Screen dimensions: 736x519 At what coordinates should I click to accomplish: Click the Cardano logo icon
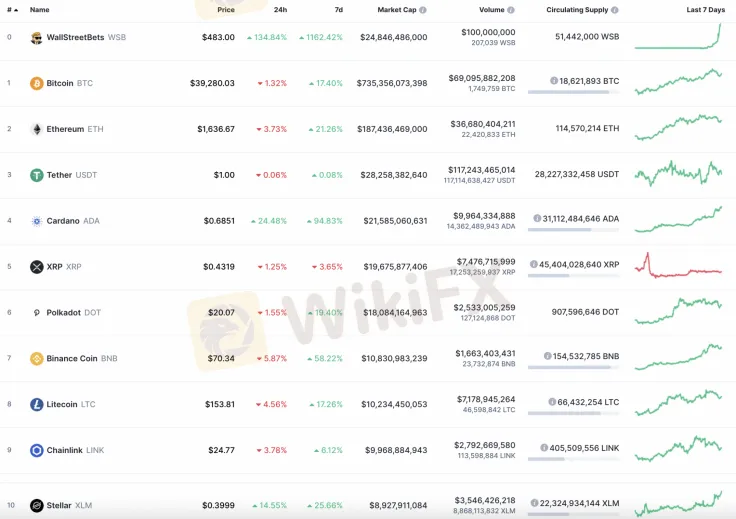pyautogui.click(x=37, y=221)
